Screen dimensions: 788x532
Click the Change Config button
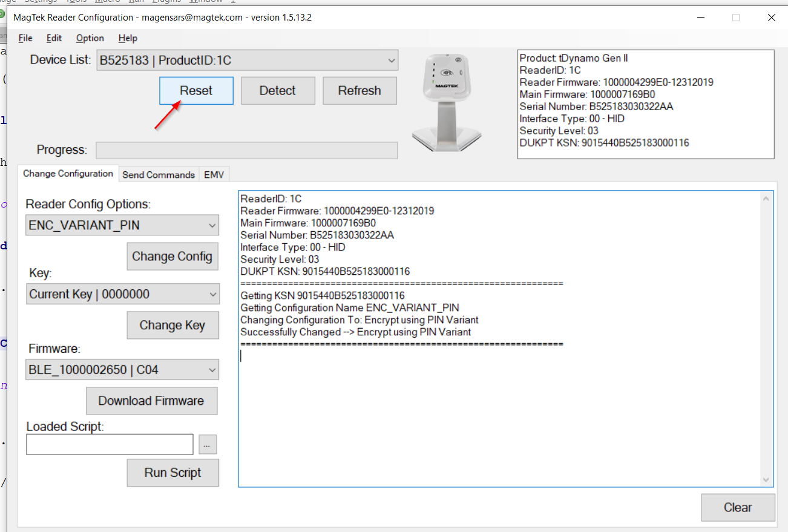tap(172, 257)
